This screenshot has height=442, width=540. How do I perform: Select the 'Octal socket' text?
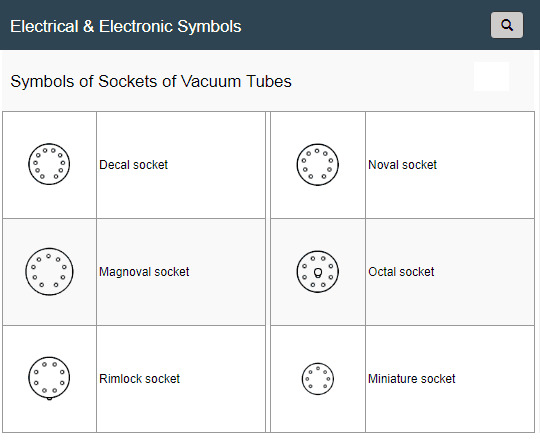coord(401,272)
